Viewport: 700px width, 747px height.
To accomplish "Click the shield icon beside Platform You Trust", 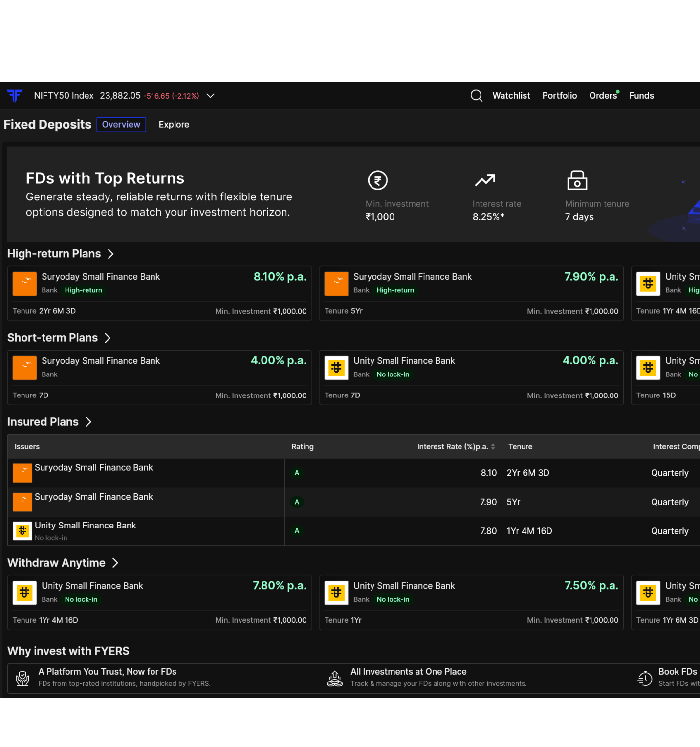I will (x=22, y=678).
